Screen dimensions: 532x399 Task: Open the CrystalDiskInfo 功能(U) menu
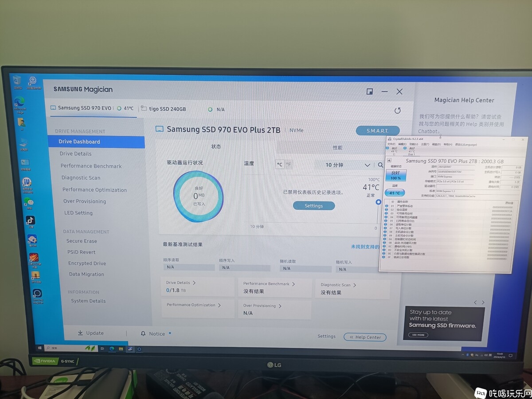pyautogui.click(x=414, y=144)
